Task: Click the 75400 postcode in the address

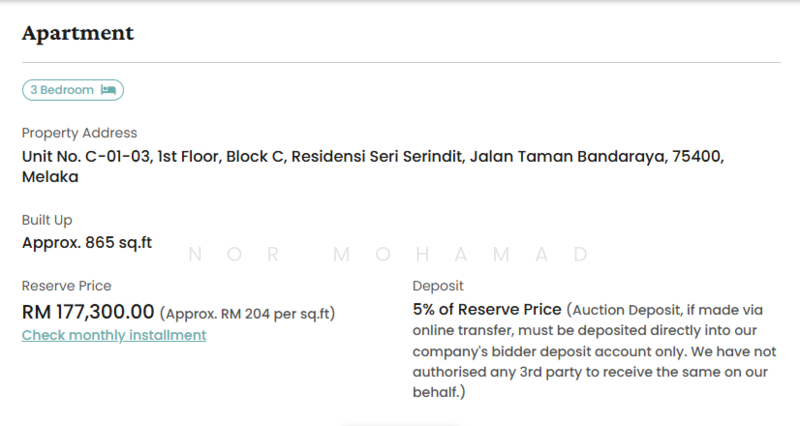Action: click(x=697, y=156)
